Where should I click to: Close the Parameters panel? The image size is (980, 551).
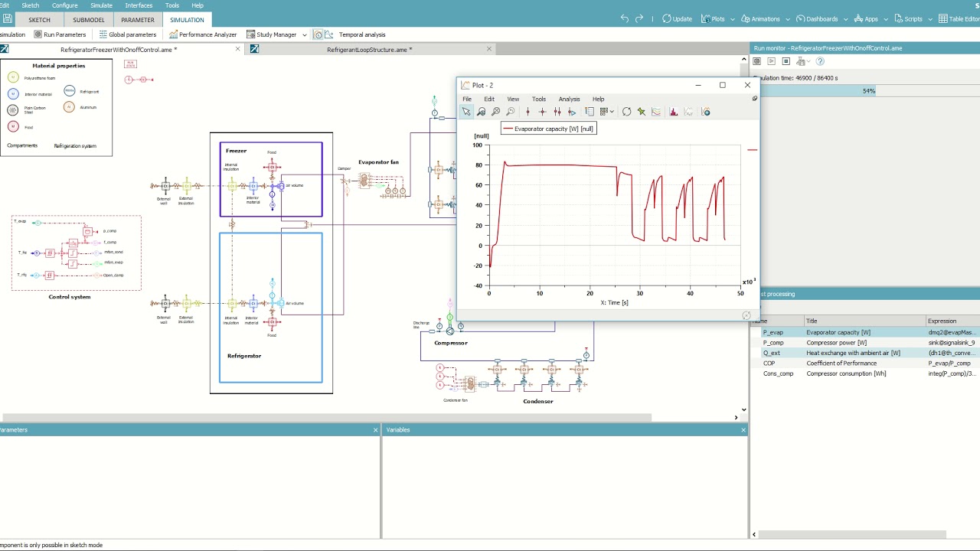pos(375,430)
